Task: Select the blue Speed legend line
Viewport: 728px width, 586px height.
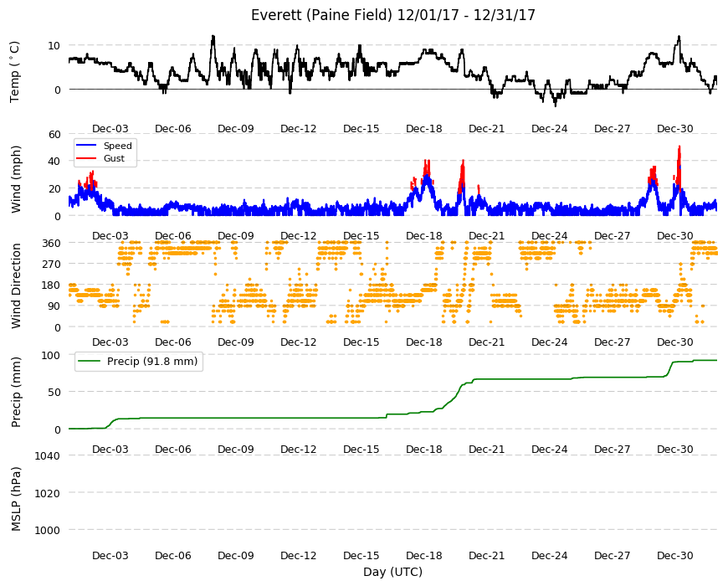Action: pyautogui.click(x=86, y=146)
